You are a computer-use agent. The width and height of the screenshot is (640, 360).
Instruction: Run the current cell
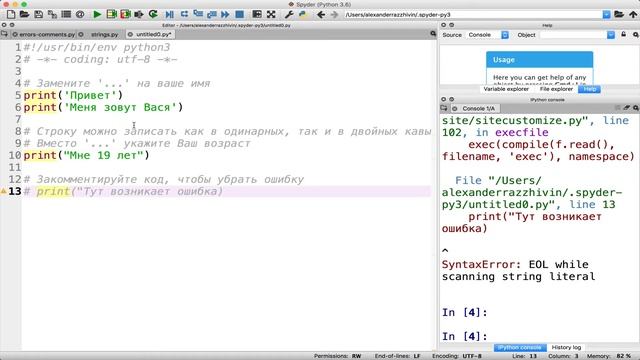(111, 15)
